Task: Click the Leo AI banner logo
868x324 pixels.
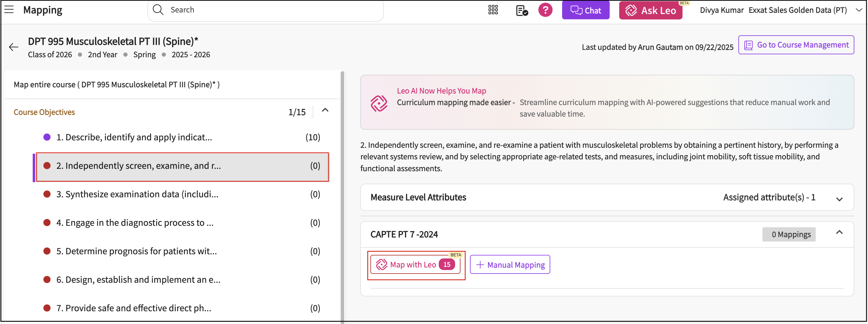Action: [x=379, y=103]
